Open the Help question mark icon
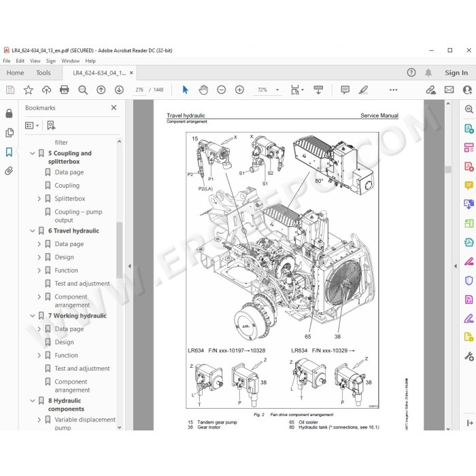Image resolution: width=476 pixels, height=476 pixels. (411, 73)
